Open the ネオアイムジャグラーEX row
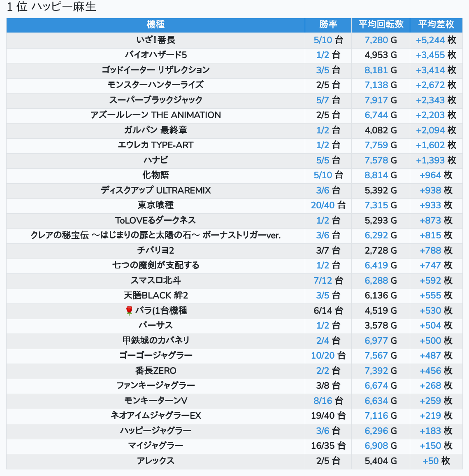 click(156, 415)
